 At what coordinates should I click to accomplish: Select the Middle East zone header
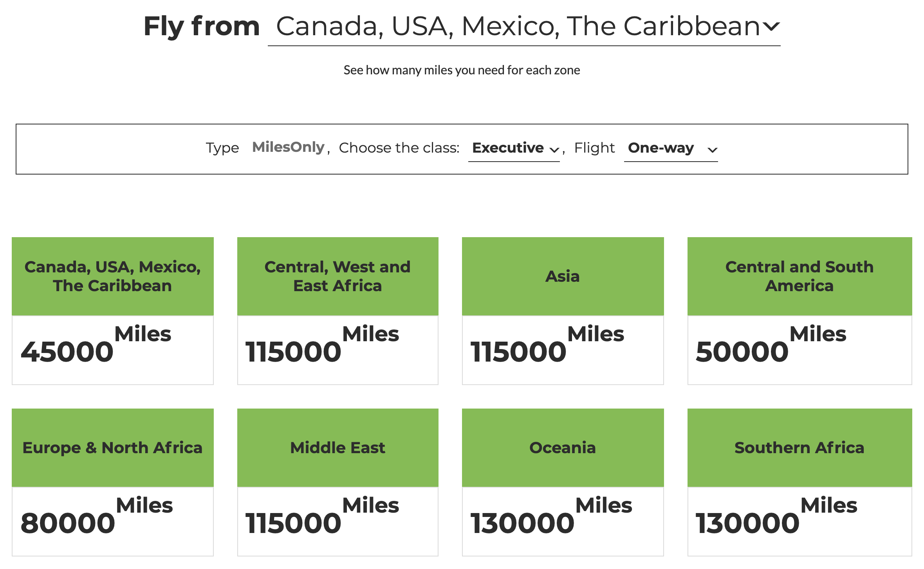pyautogui.click(x=337, y=448)
